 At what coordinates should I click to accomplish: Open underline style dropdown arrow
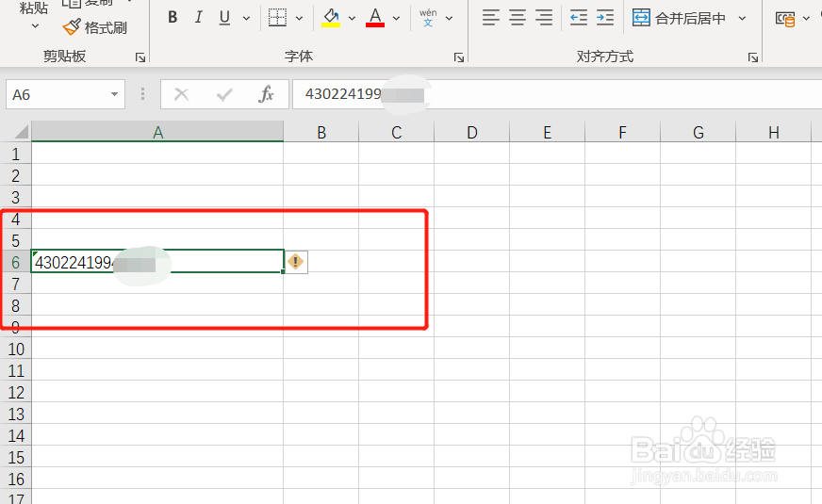246,18
